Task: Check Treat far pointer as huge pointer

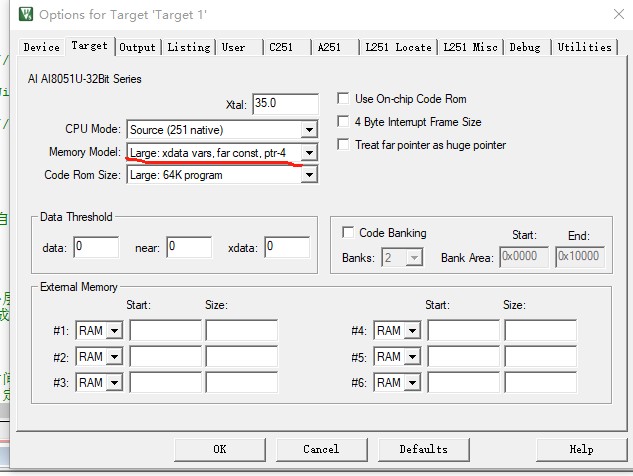Action: pyautogui.click(x=344, y=145)
